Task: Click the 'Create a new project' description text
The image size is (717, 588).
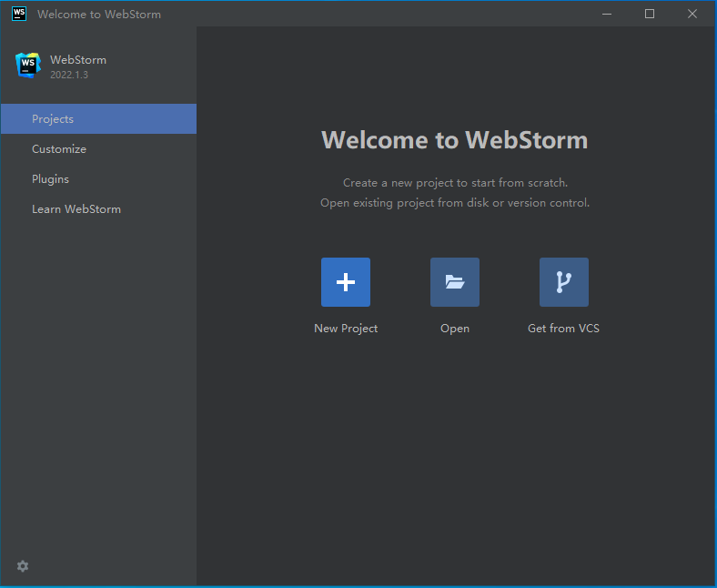Action: (455, 183)
